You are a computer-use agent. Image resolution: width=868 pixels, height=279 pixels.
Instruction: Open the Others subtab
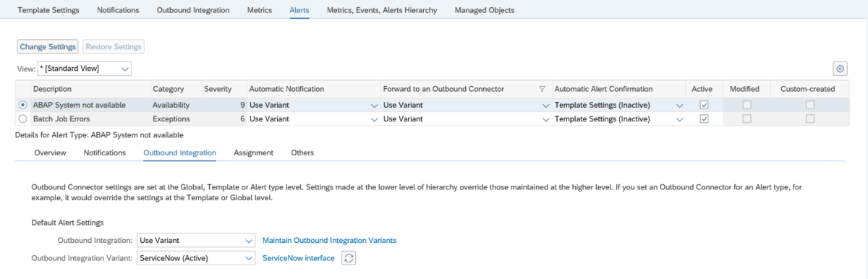[302, 153]
